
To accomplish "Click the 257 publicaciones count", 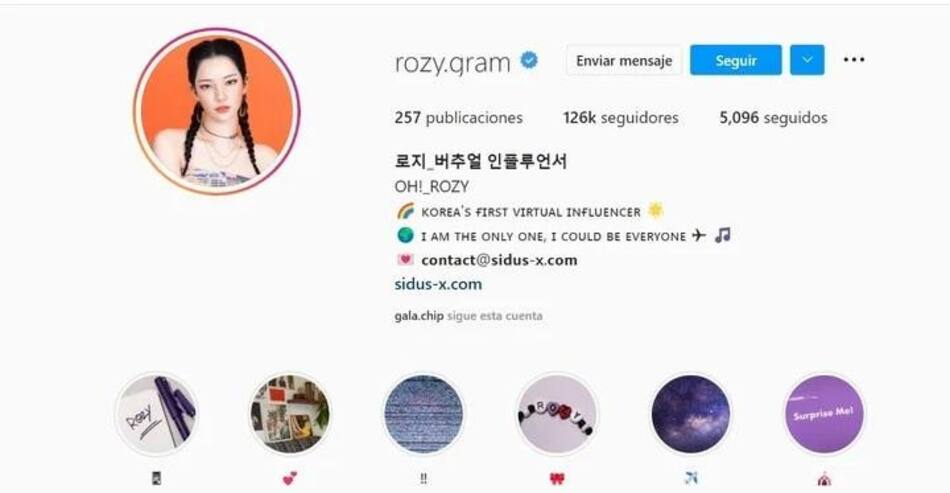I will coord(459,117).
